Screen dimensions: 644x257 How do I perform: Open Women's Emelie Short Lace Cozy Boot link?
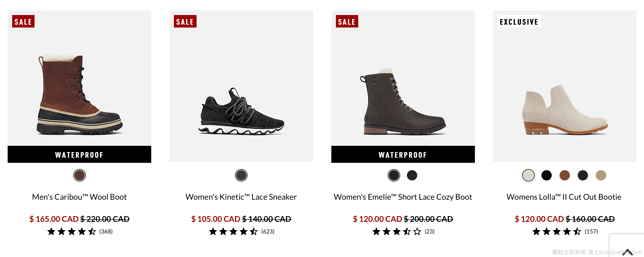point(403,197)
